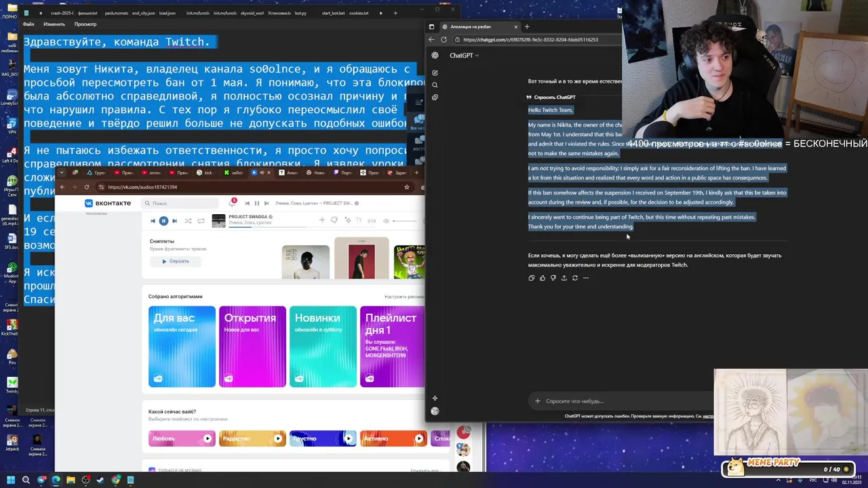Image resolution: width=868 pixels, height=488 pixels.
Task: Click the ВКонтакте logo
Action: pyautogui.click(x=107, y=203)
